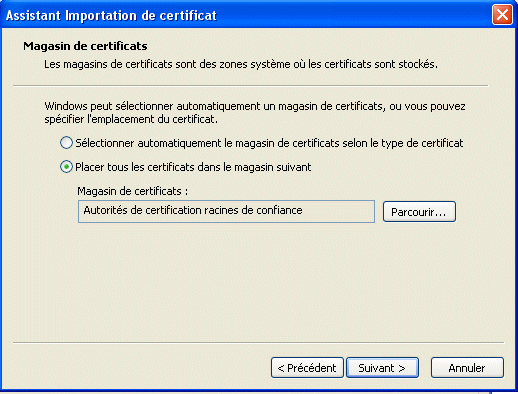Close the certificate import wizard window
The width and height of the screenshot is (518, 394).
pos(502,15)
